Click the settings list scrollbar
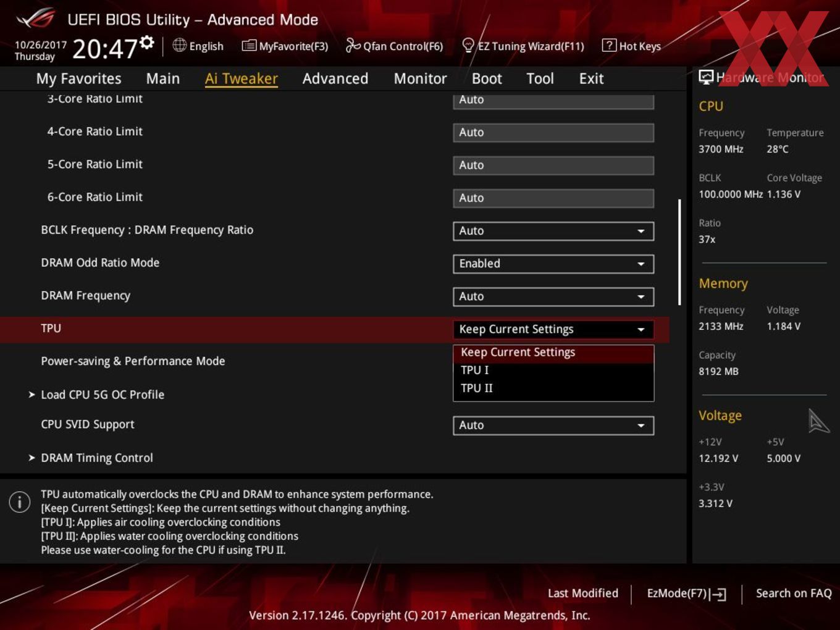This screenshot has width=840, height=630. pos(679,252)
